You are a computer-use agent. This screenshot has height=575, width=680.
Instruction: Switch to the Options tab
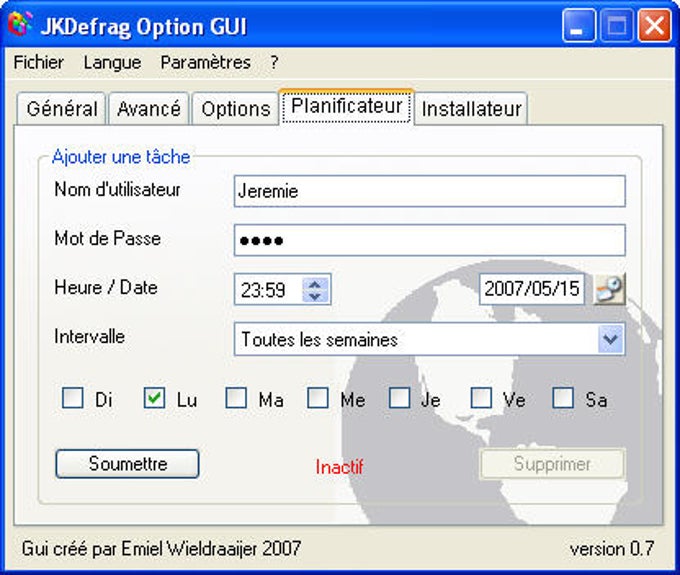click(235, 108)
